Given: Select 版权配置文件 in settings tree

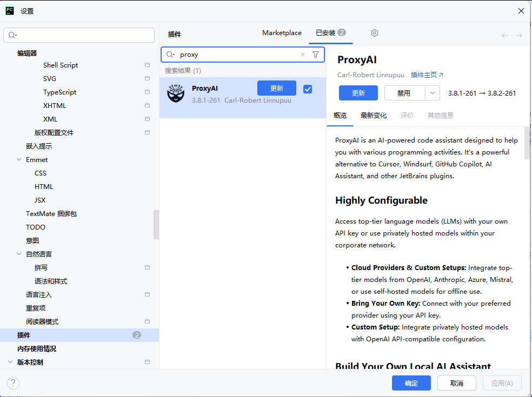Looking at the screenshot, I should coord(54,132).
